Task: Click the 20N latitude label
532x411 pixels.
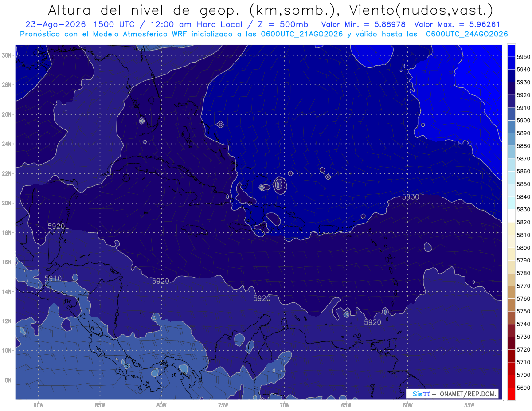Action: pyautogui.click(x=7, y=203)
